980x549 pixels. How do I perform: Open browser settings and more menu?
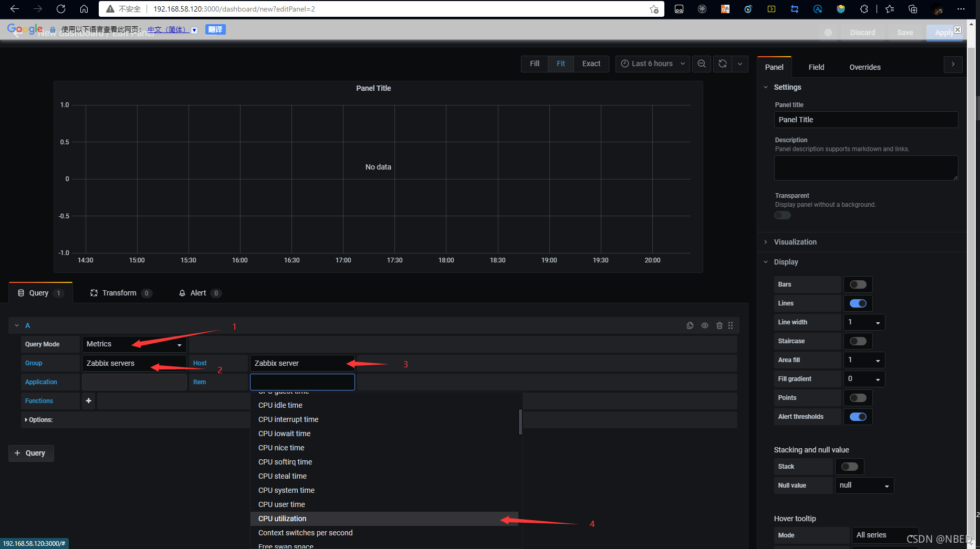(x=961, y=9)
